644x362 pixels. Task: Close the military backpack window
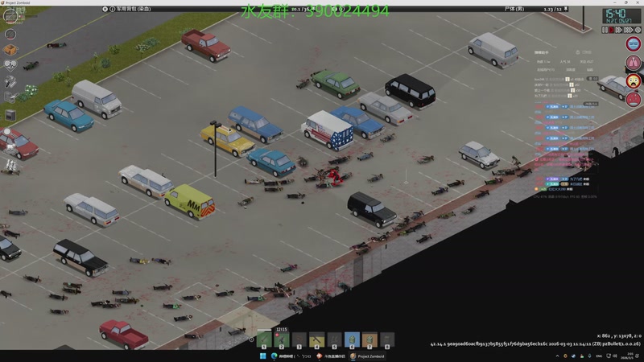[x=105, y=9]
